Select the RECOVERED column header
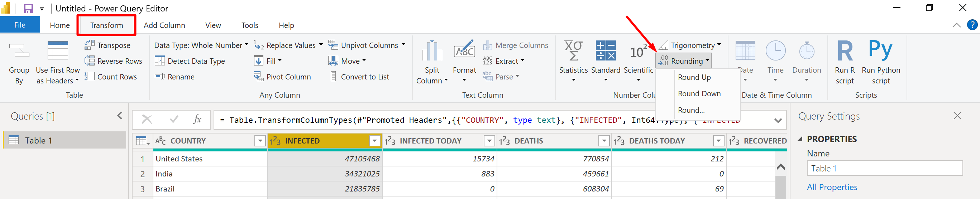 (756, 141)
